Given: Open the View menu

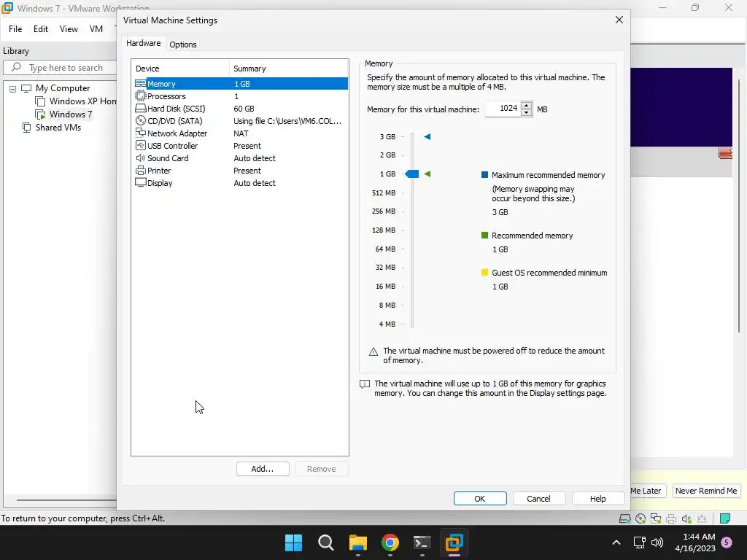Looking at the screenshot, I should (69, 29).
